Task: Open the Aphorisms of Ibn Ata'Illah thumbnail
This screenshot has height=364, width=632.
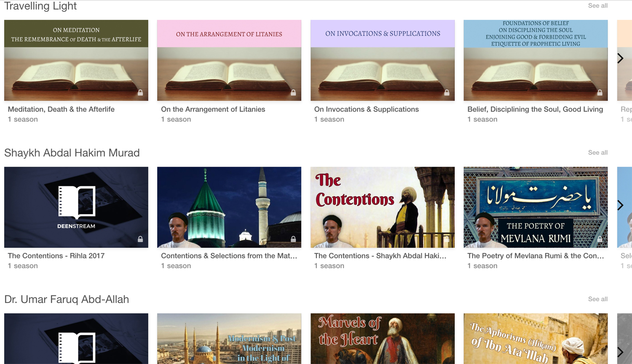Action: pyautogui.click(x=536, y=338)
